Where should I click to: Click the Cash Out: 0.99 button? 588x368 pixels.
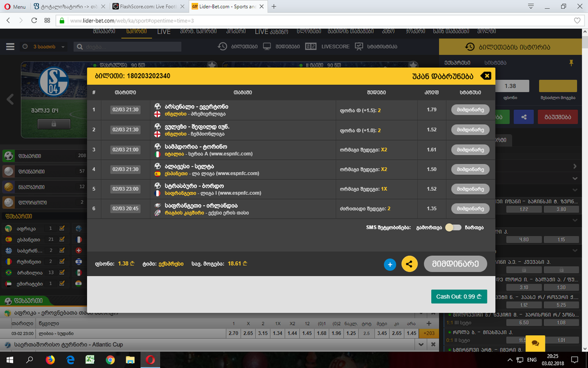[459, 296]
